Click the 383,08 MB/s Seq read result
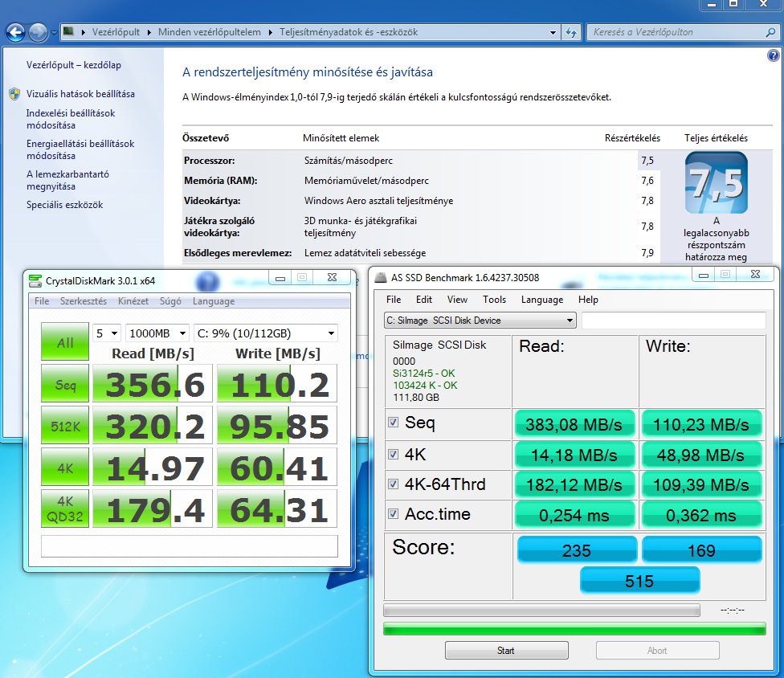Screen dimensions: 784x678 coord(574,424)
